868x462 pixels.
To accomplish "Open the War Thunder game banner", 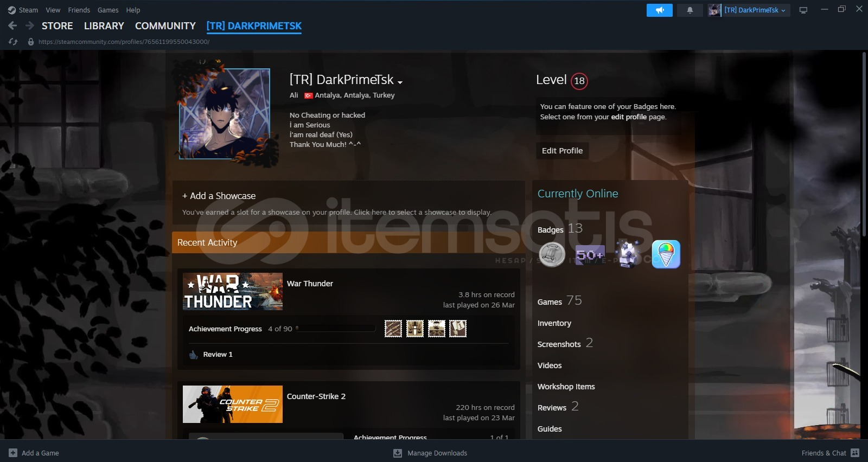I will (233, 291).
